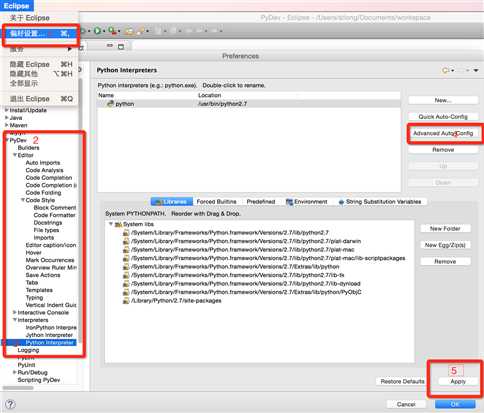Click folder icon of lib-dynload path
This screenshot has width=484, height=413.
[126, 284]
